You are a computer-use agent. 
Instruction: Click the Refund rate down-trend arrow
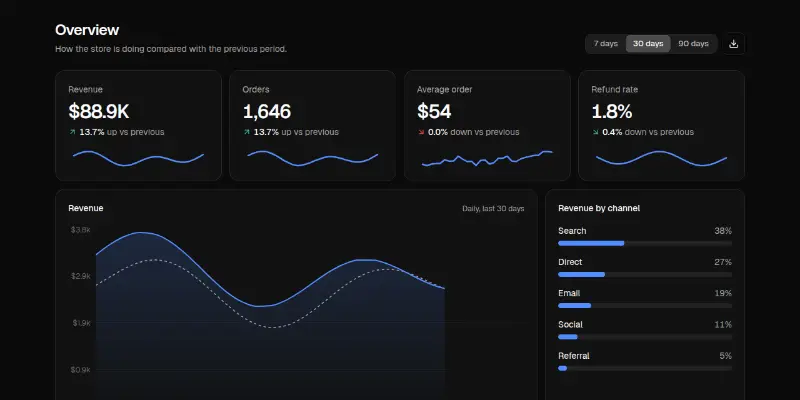coord(595,132)
